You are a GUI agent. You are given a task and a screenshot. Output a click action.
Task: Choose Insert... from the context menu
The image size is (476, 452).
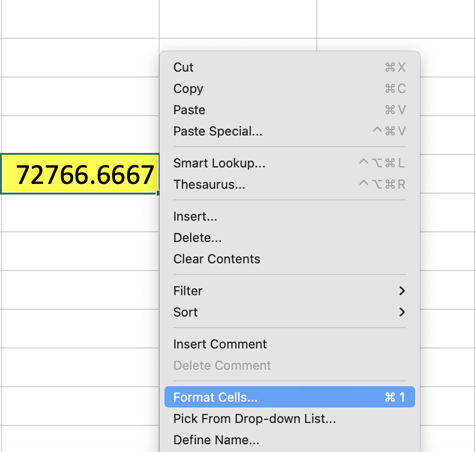195,216
